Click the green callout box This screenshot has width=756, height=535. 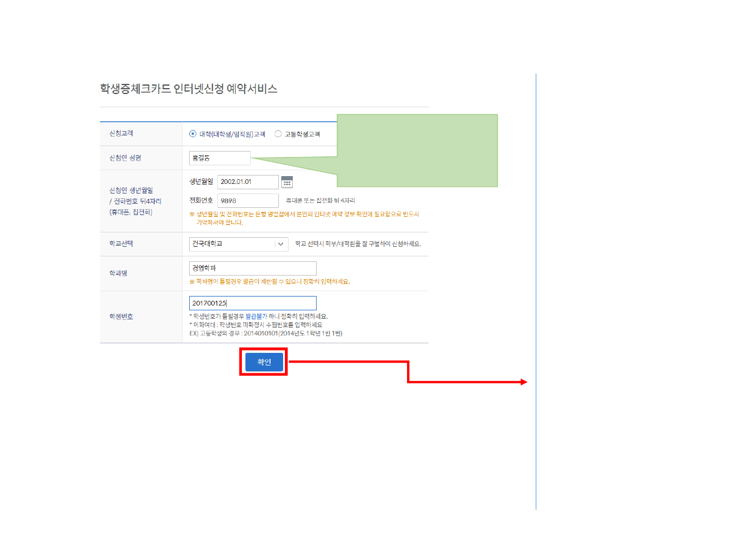click(417, 150)
